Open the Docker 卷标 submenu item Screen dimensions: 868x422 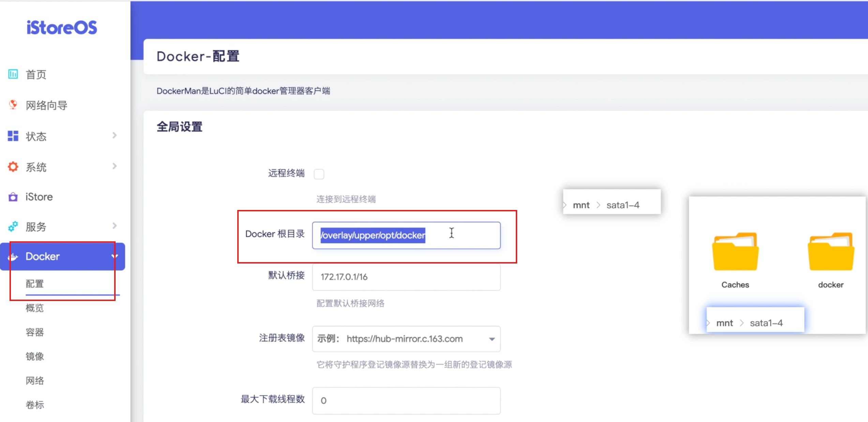35,405
